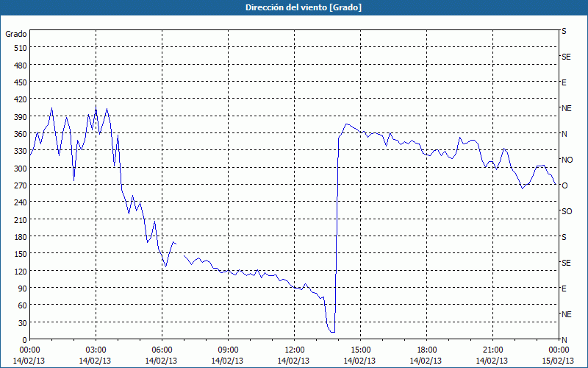Click the 420 degree axis label
The image size is (588, 368).
pos(21,99)
